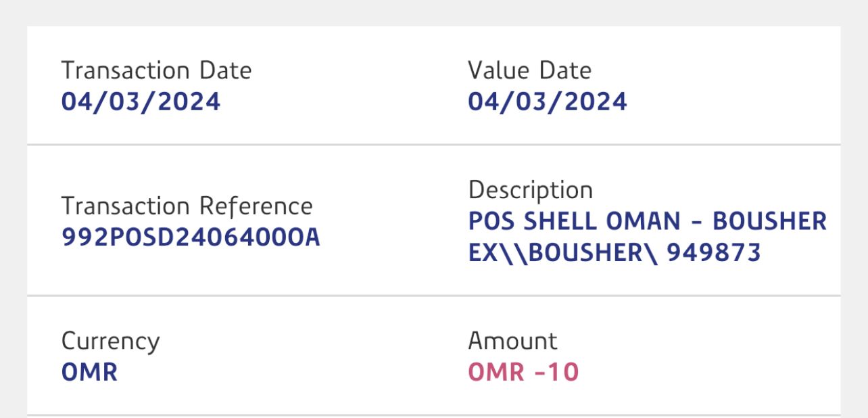Select reference number 992POSD24064000A
Screen dimensions: 868x418
click(191, 237)
